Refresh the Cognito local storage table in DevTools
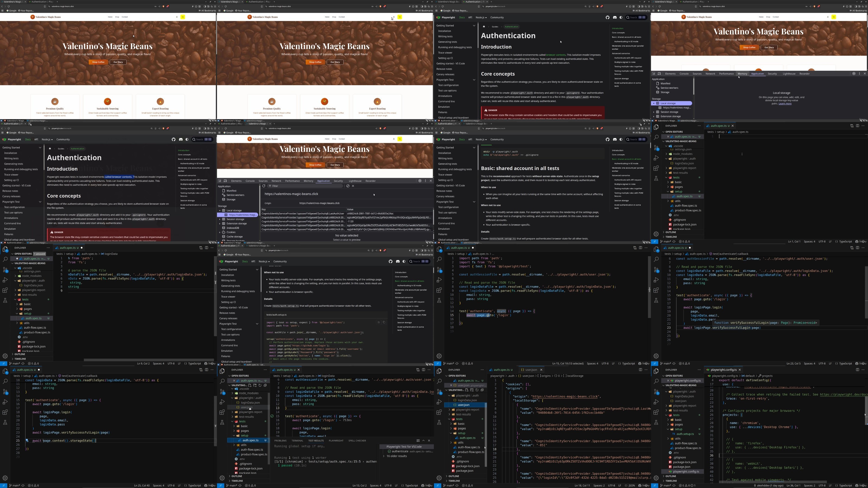Viewport: 868px width, 488px height. click(x=264, y=186)
